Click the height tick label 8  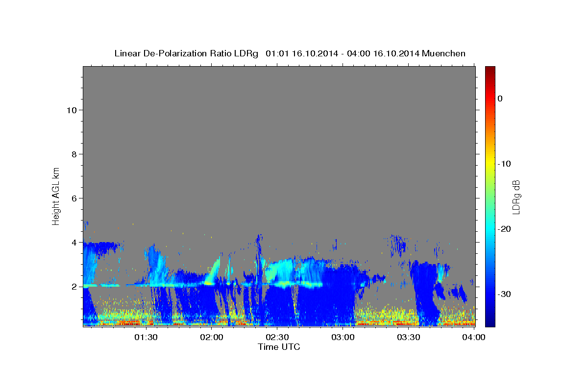coord(73,154)
